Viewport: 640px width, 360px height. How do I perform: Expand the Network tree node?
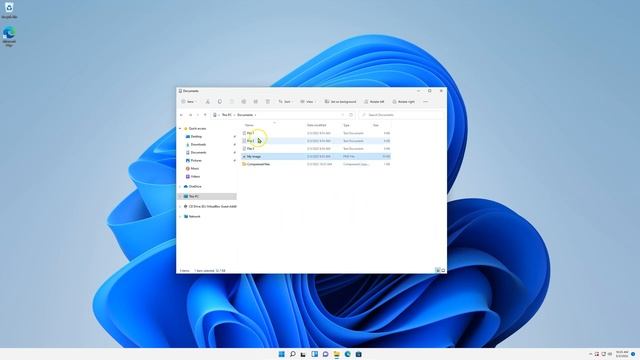pyautogui.click(x=180, y=216)
